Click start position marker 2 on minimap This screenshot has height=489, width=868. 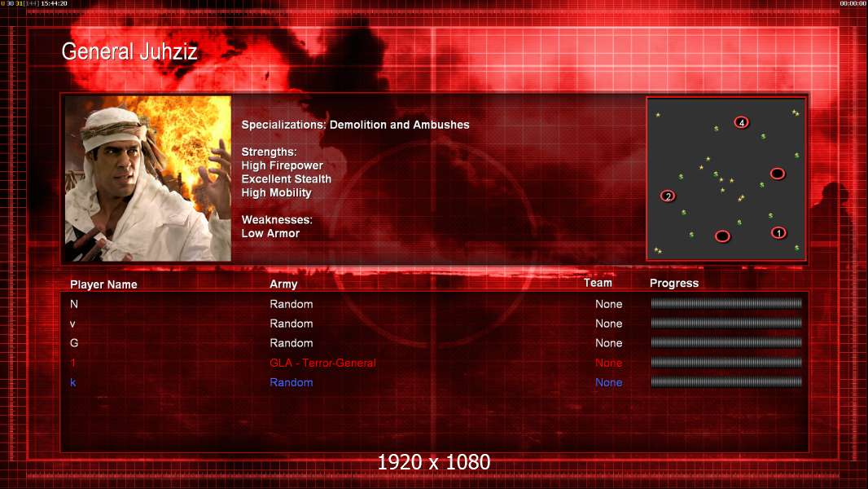click(x=668, y=196)
